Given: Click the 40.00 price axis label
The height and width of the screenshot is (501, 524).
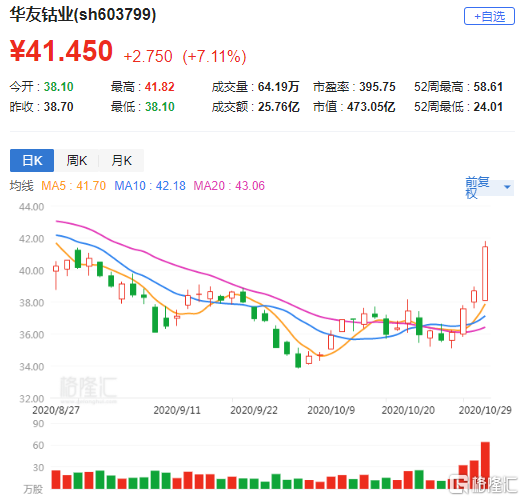Looking at the screenshot, I should click(x=31, y=271).
